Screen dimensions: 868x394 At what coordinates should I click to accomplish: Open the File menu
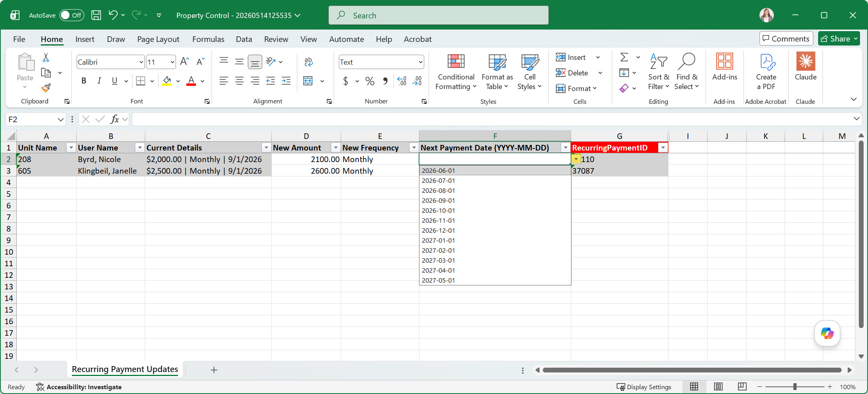(x=19, y=39)
